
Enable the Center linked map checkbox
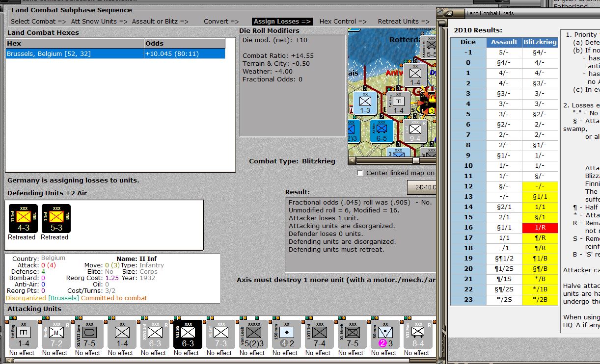[x=360, y=173]
